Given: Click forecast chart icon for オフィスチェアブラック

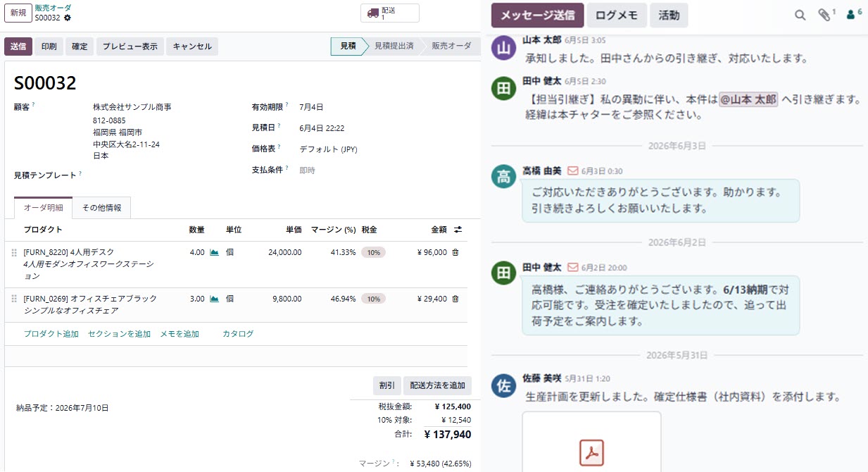Looking at the screenshot, I should point(214,299).
